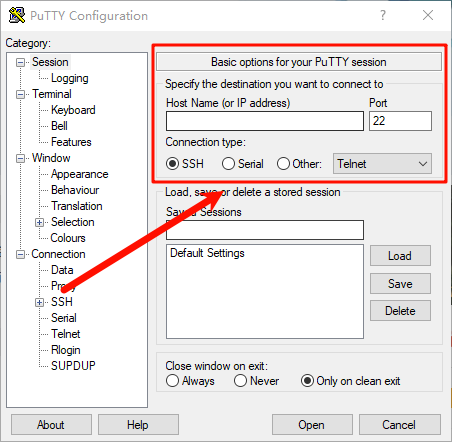Expand the SSH tree node under Connection
The width and height of the screenshot is (452, 442).
39,302
